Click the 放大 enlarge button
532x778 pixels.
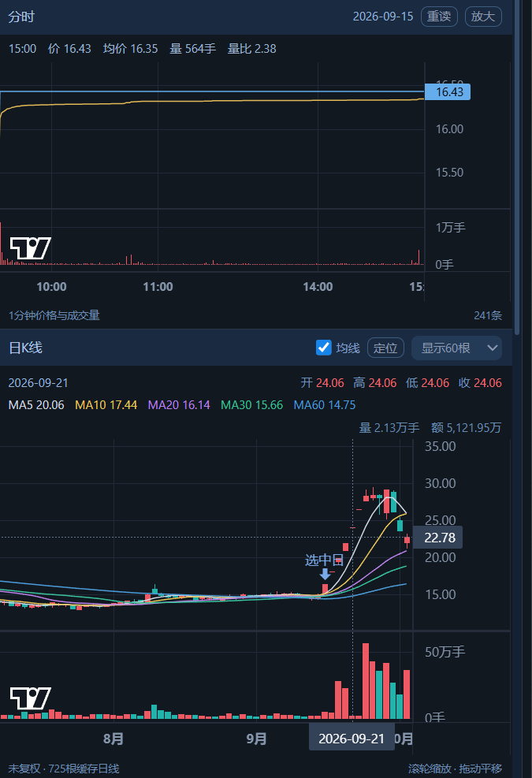483,17
